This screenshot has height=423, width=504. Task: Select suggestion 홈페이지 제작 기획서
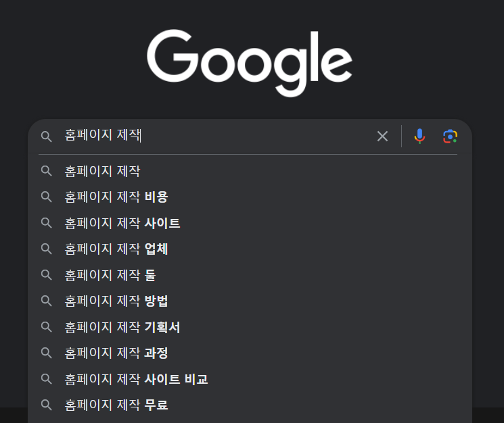[250, 327]
